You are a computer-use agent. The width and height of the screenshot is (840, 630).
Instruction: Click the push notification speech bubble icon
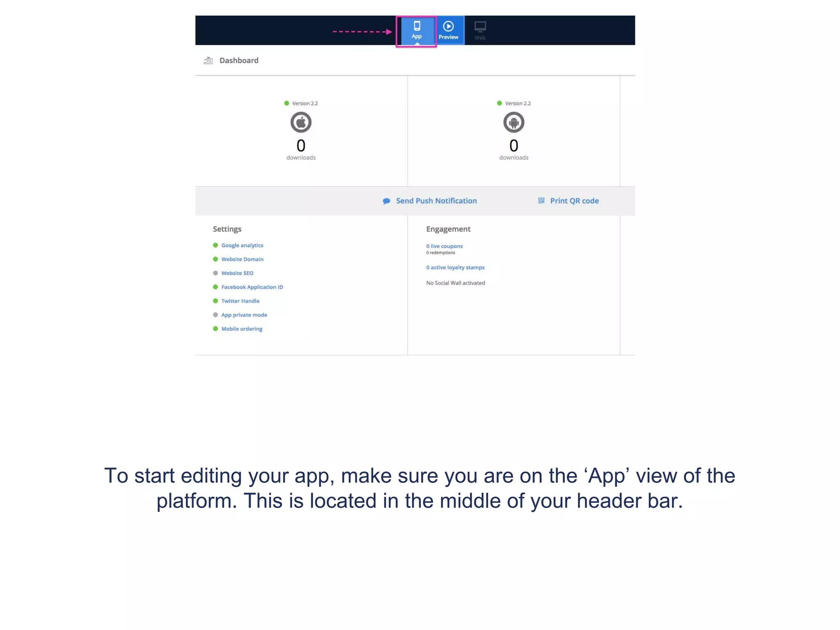(x=386, y=201)
